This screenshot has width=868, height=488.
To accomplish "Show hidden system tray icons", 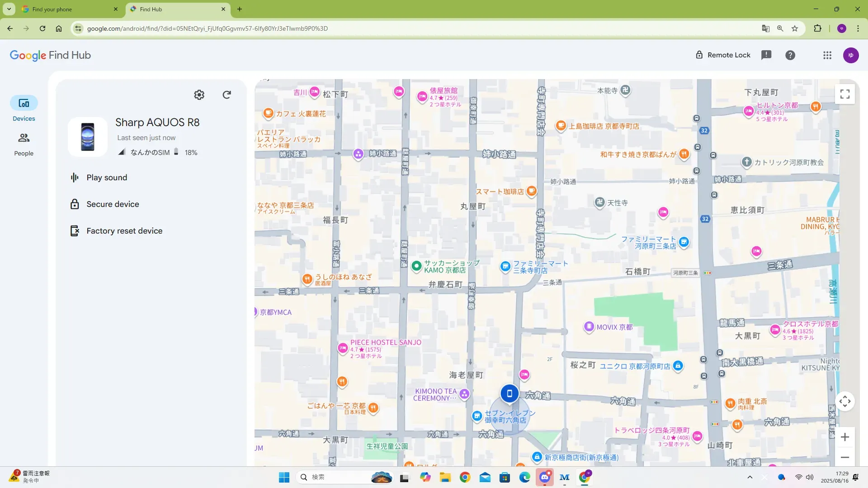I will [750, 477].
